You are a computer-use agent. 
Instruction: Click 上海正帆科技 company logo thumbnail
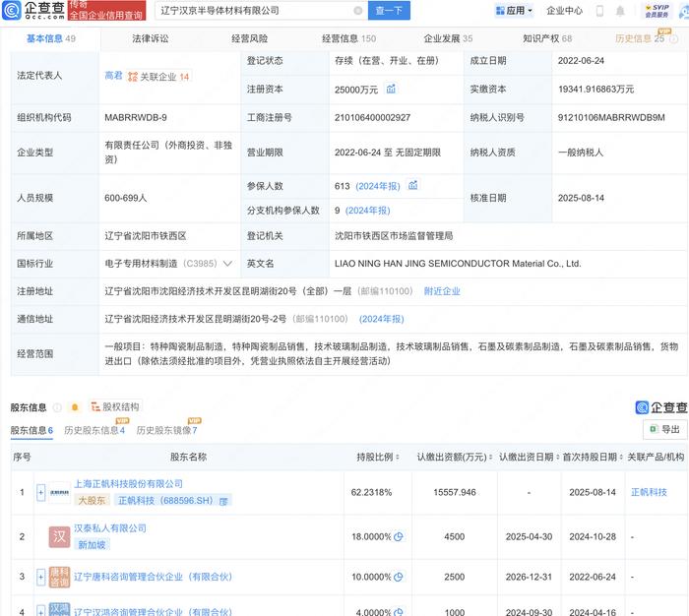[x=59, y=493]
